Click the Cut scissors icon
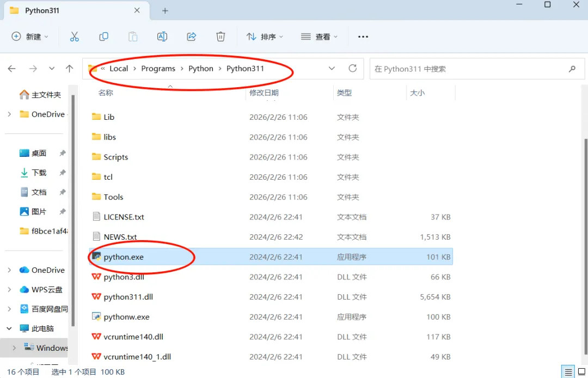The width and height of the screenshot is (588, 378). click(74, 36)
